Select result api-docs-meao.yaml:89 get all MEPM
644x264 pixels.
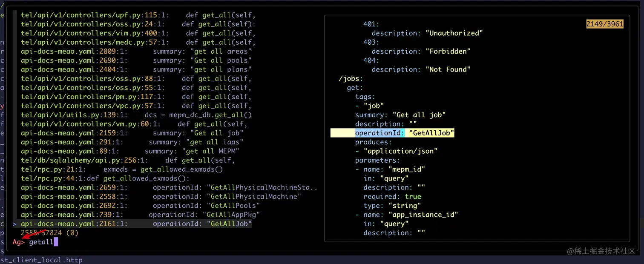pos(130,151)
